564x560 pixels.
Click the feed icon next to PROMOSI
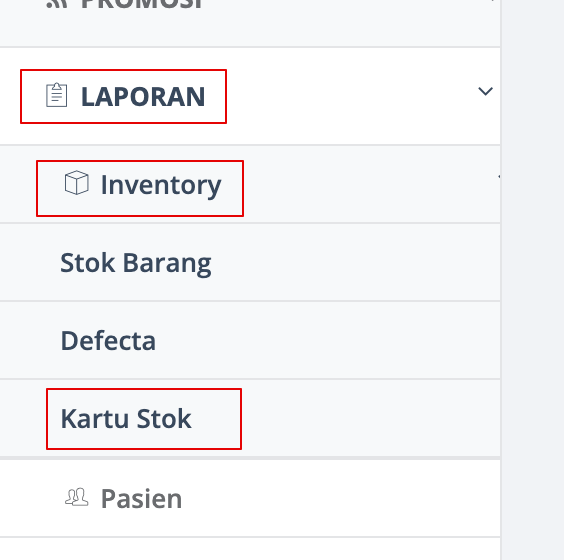57,4
